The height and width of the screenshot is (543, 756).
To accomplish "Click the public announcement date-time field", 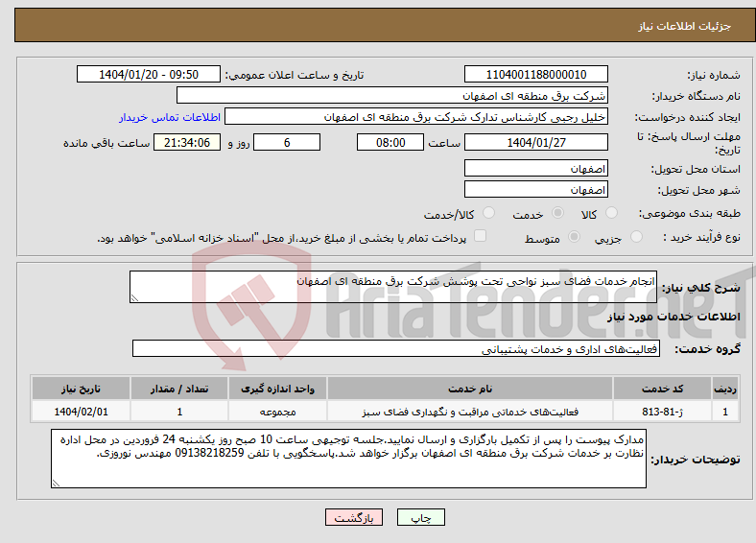I will (149, 74).
